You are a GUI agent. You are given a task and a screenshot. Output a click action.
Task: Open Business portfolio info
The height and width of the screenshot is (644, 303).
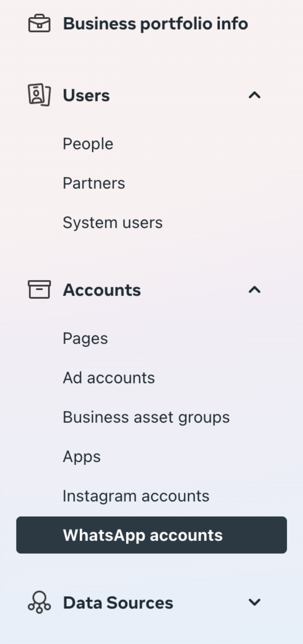click(x=155, y=24)
